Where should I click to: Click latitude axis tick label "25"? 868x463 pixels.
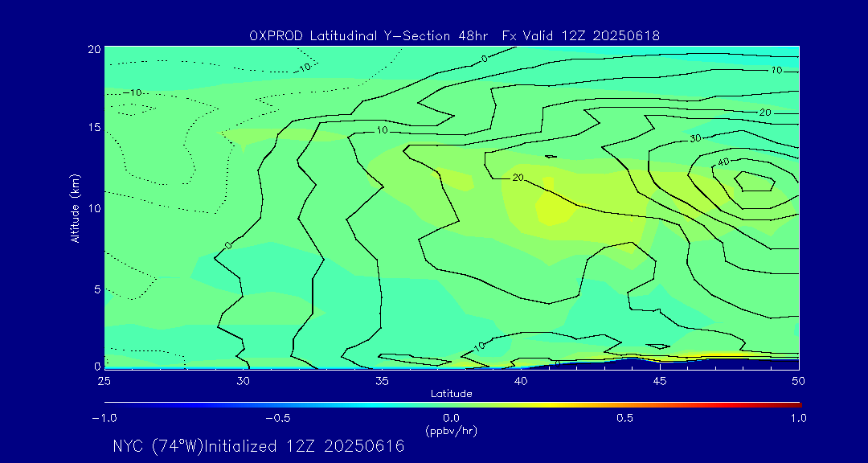tap(104, 381)
